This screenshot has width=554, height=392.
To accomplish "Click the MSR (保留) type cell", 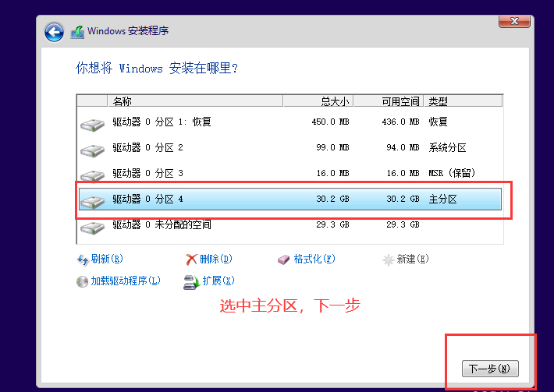I will (x=452, y=173).
